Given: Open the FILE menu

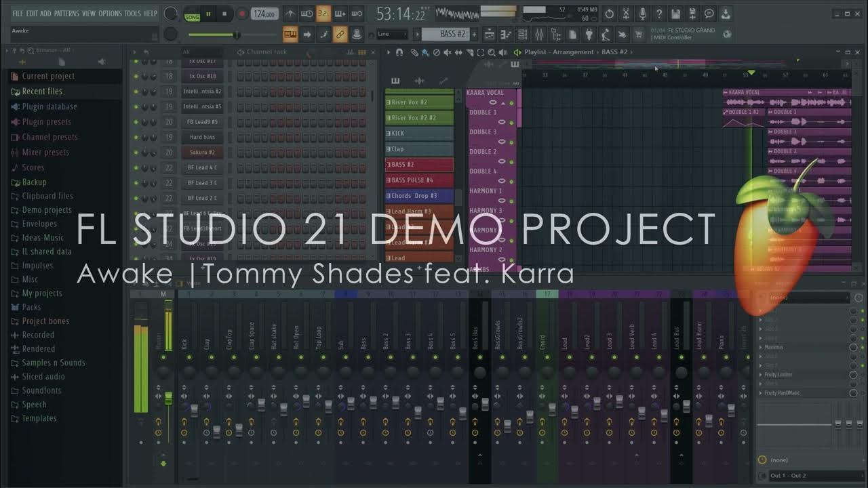Looking at the screenshot, I should point(17,14).
